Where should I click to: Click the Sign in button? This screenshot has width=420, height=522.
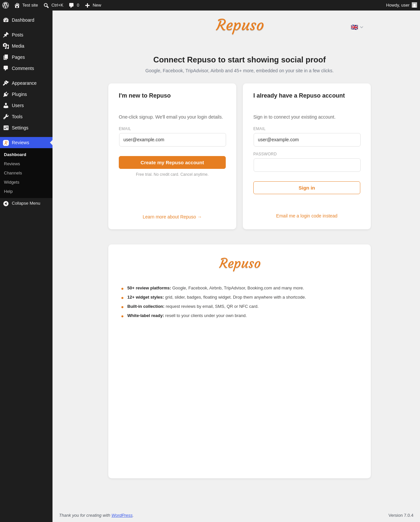coord(307,188)
